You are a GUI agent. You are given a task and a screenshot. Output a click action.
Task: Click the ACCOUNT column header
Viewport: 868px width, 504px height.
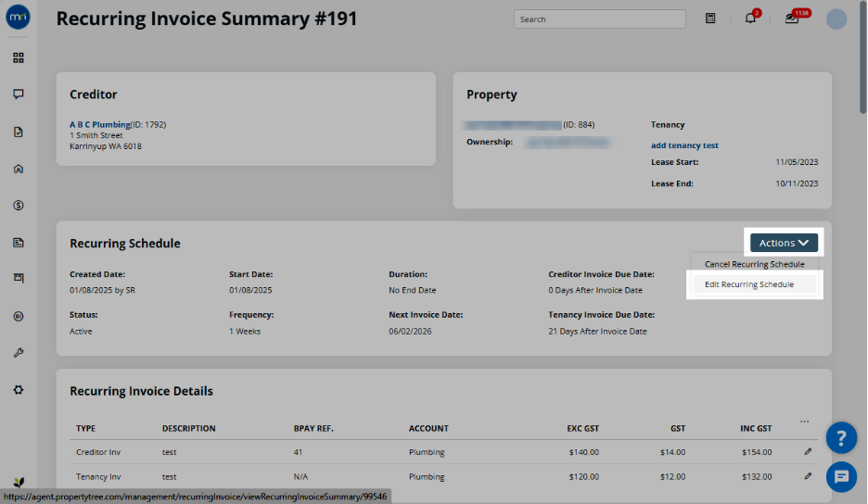(x=428, y=428)
